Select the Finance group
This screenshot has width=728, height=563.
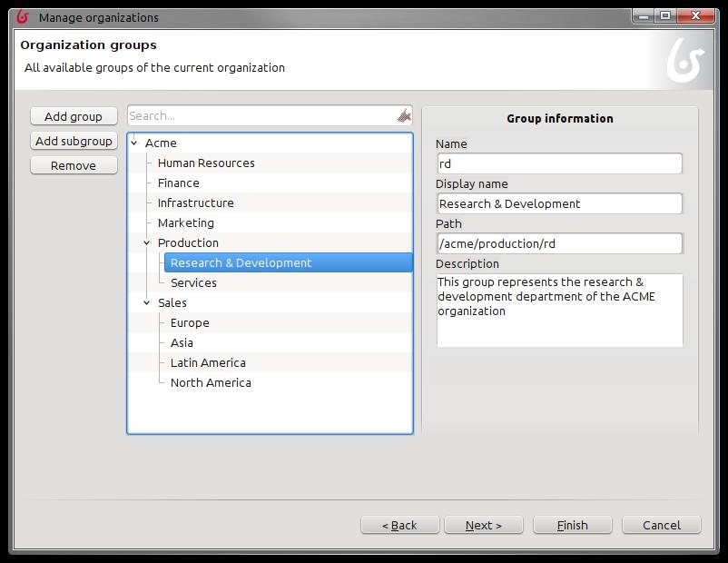[x=178, y=183]
